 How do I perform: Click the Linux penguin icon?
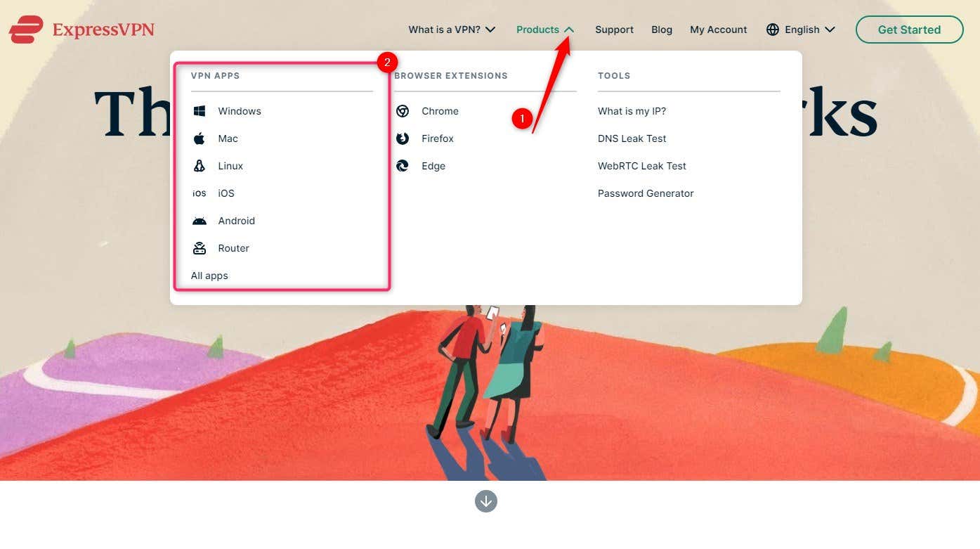tap(200, 166)
